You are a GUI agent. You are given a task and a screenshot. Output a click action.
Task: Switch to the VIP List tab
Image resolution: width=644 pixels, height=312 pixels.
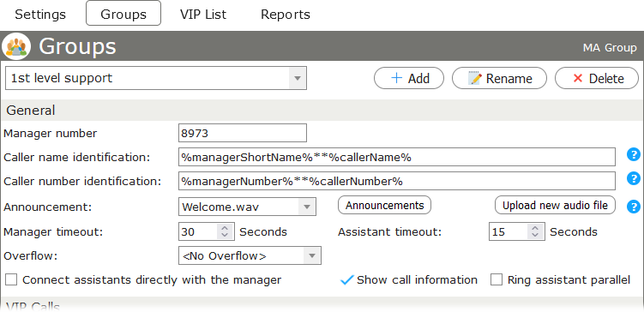(203, 15)
